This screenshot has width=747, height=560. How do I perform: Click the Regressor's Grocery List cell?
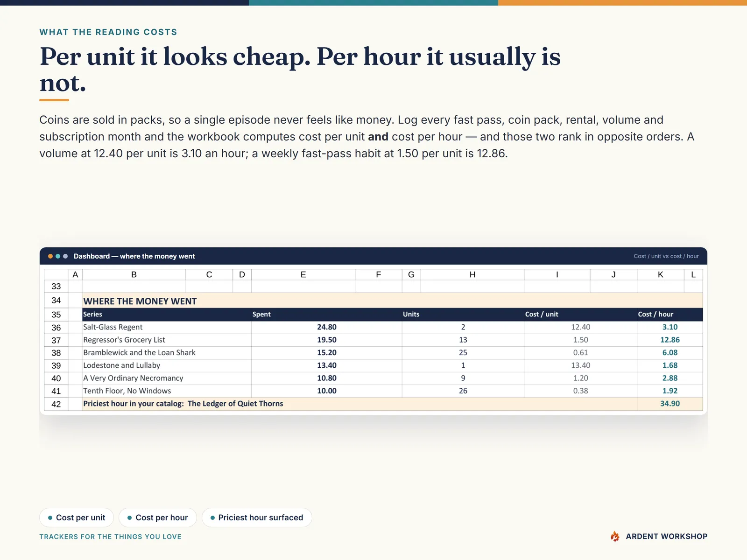tap(167, 340)
